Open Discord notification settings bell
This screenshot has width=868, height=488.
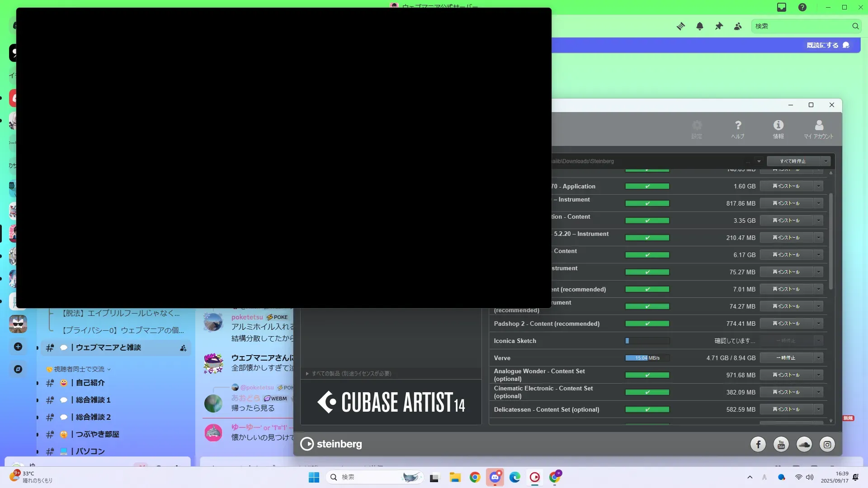tap(700, 26)
